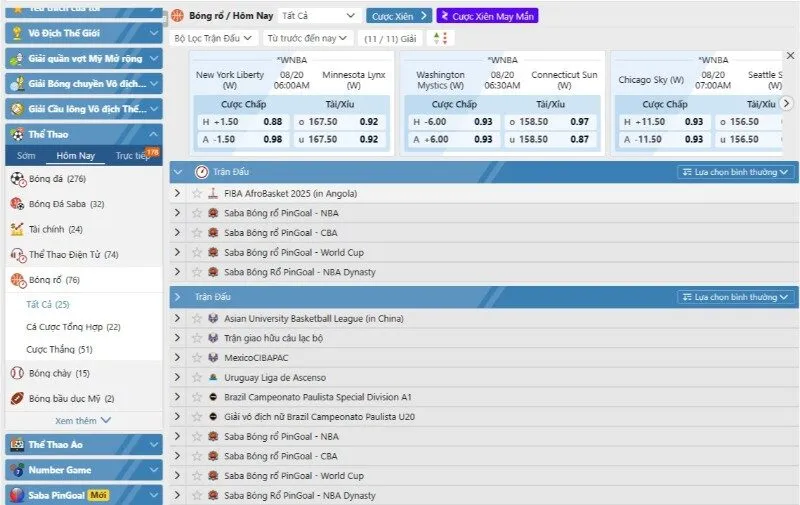Star the Uruguay Liga de Ascenso league

click(197, 377)
